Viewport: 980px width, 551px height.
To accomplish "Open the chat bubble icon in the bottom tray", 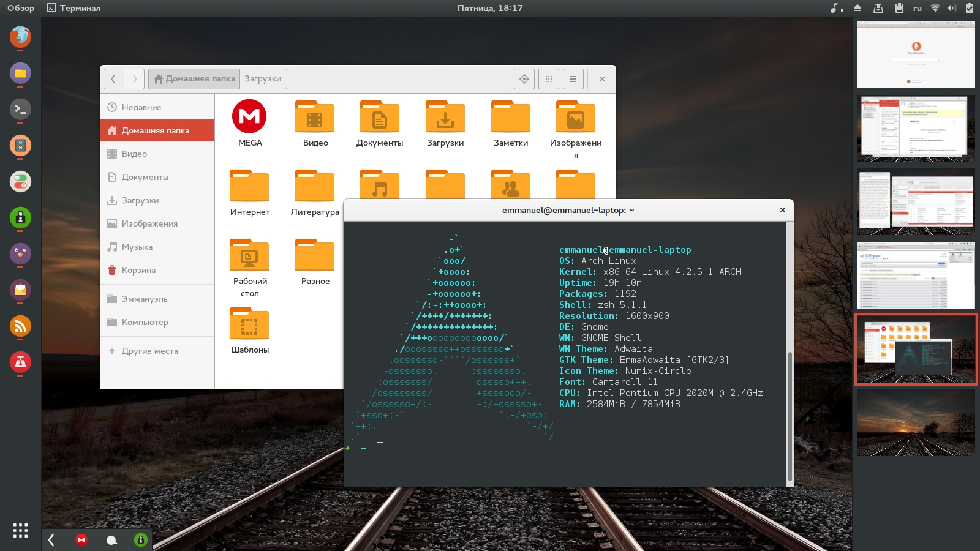I will pyautogui.click(x=111, y=540).
